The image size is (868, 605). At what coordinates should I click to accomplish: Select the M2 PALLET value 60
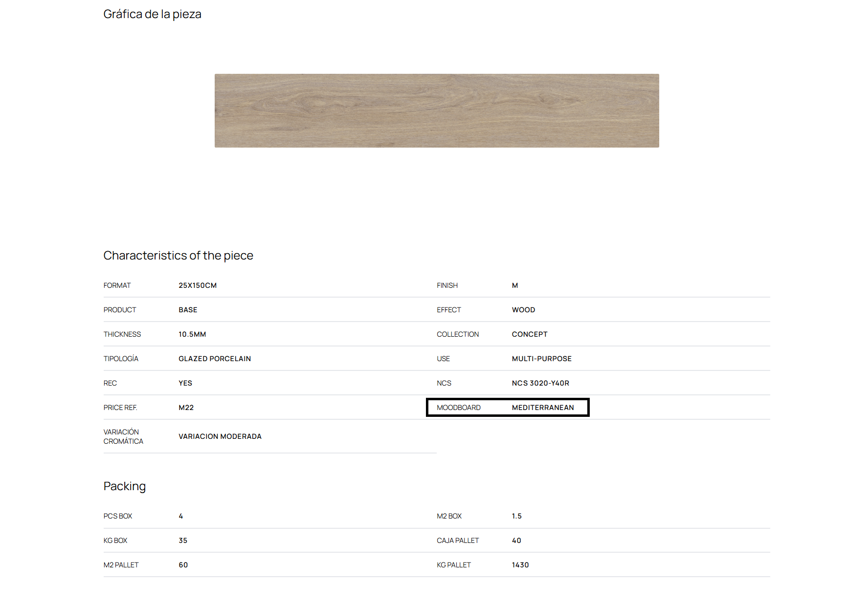183,565
